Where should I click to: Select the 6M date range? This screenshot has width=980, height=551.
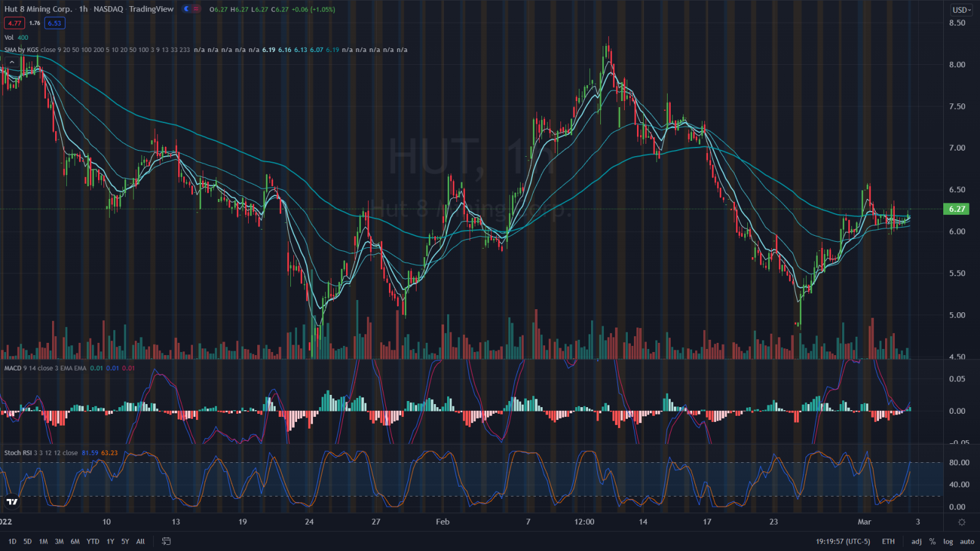(75, 541)
